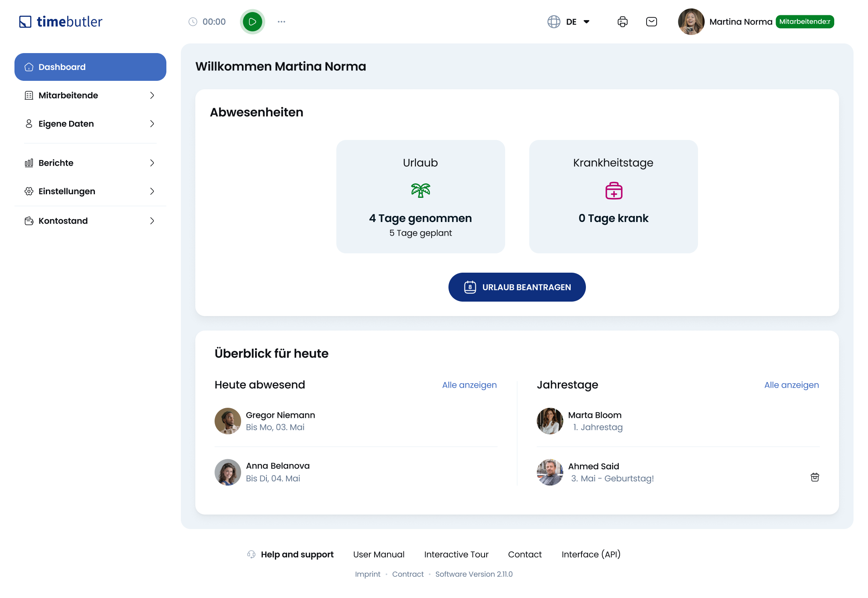Click the palm tree Urlaub icon
The height and width of the screenshot is (598, 868).
[x=420, y=190]
